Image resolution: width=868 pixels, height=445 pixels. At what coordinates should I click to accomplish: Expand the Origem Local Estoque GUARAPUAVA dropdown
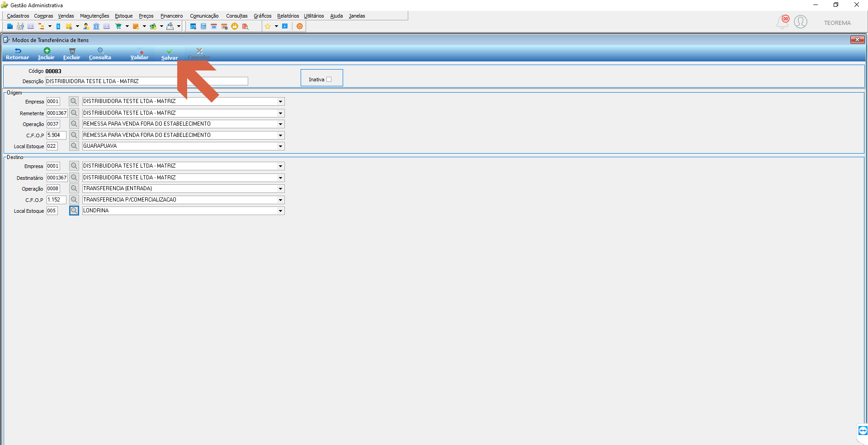point(280,146)
